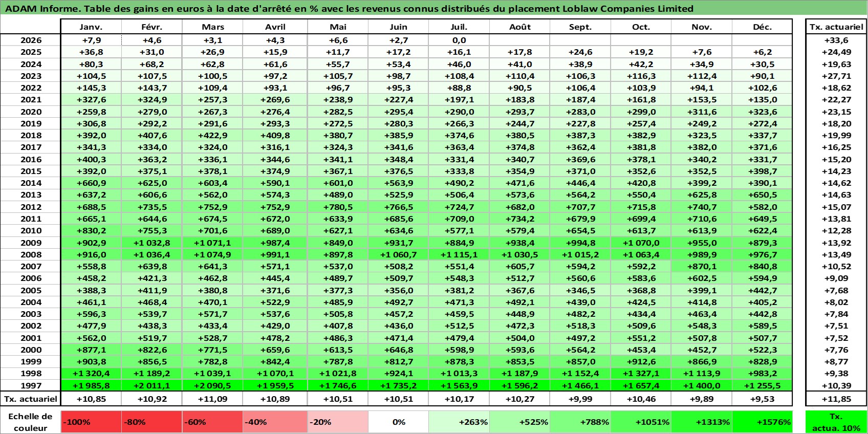Select the January actuarial rate +10,85
This screenshot has width=868, height=434.
91,399
